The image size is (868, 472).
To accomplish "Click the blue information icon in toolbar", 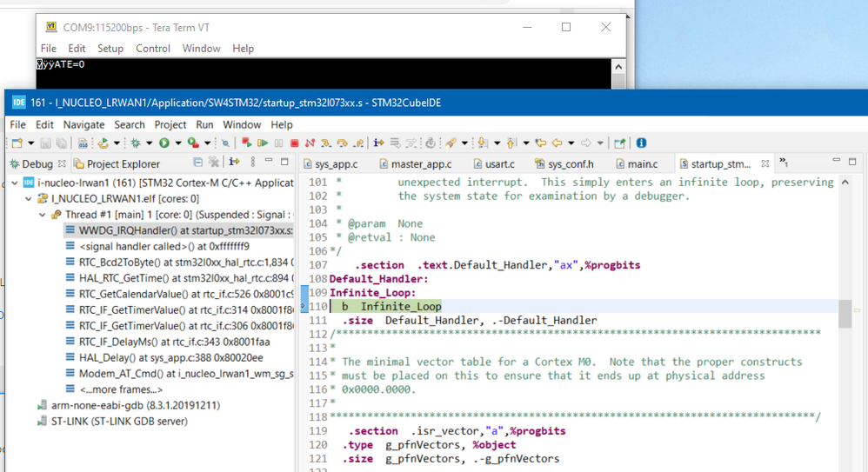I will [641, 143].
